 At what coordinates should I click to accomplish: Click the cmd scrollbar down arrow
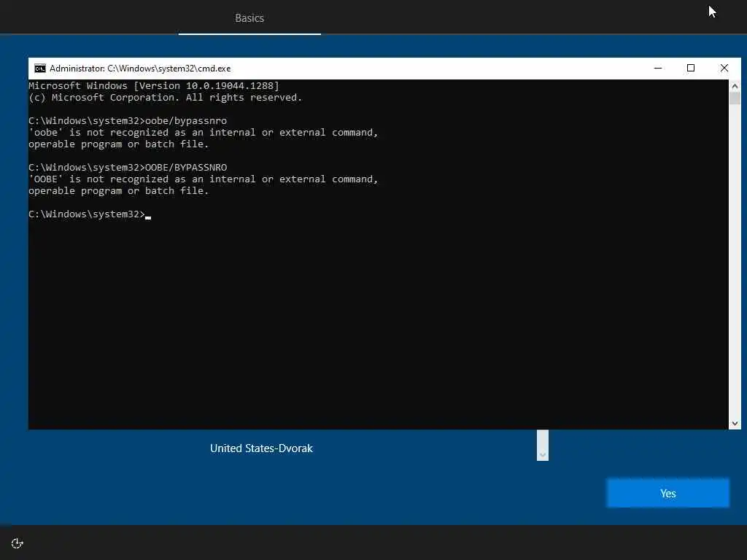pos(735,424)
